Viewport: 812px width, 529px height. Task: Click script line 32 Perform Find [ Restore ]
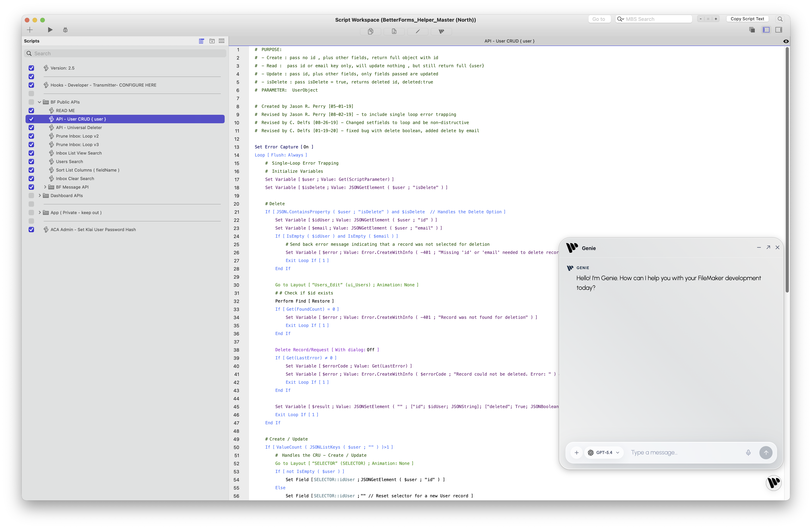[x=304, y=302]
